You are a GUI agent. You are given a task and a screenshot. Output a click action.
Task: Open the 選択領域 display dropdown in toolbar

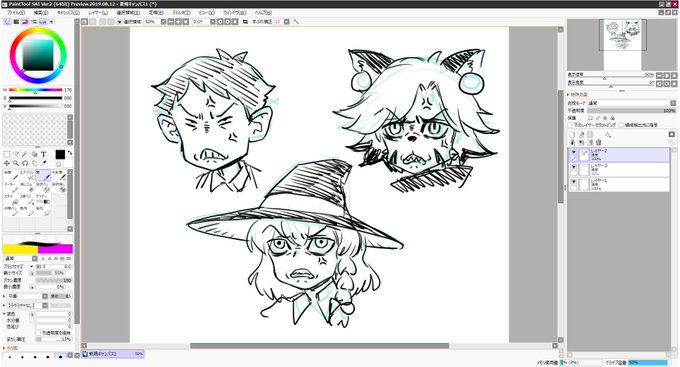tap(130, 22)
